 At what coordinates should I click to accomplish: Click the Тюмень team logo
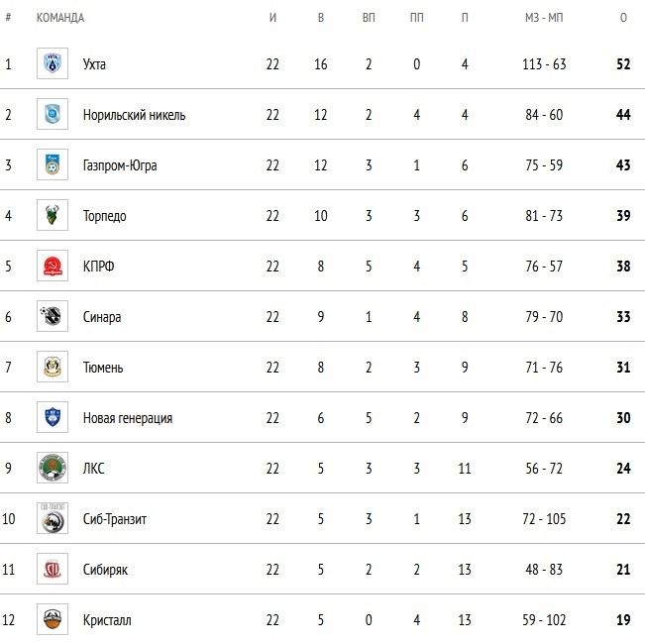coord(53,368)
